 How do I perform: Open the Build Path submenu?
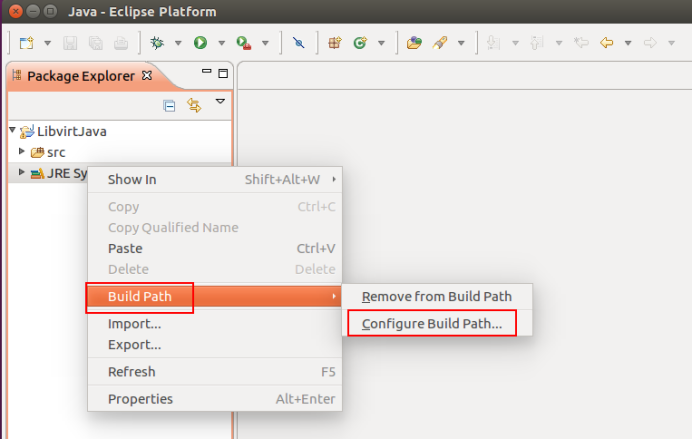tap(215, 296)
